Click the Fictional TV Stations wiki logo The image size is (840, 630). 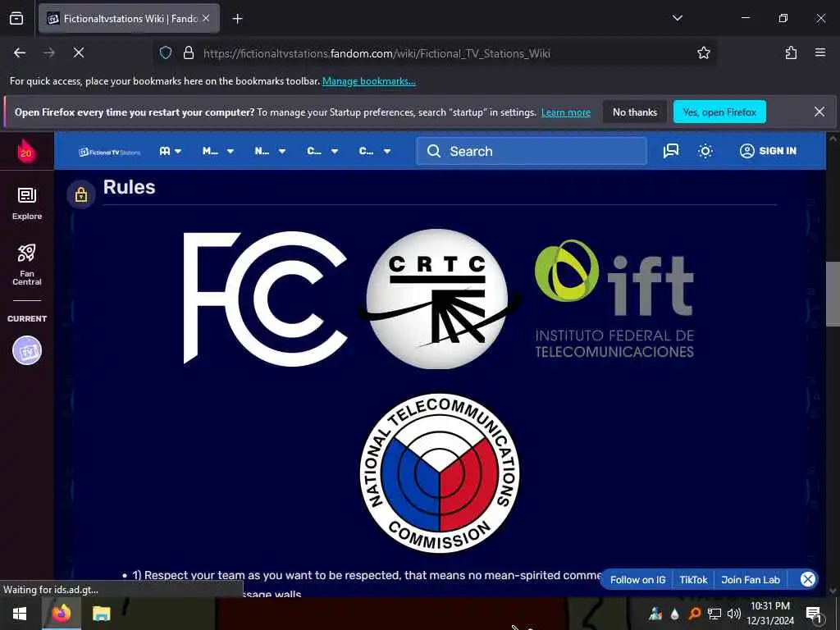click(109, 152)
